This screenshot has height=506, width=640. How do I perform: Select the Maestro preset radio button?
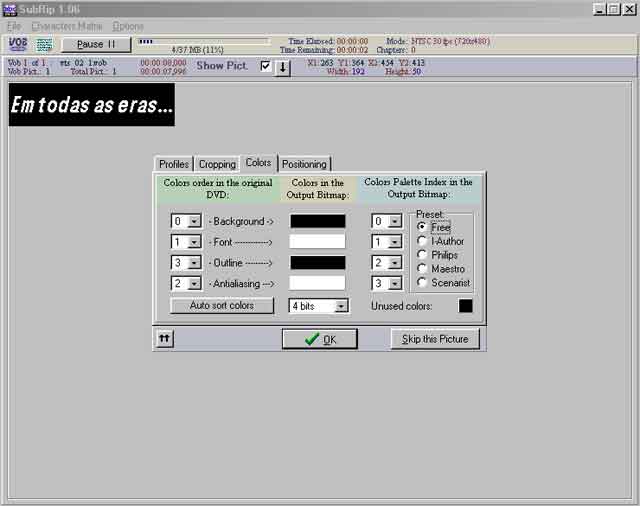(x=422, y=269)
